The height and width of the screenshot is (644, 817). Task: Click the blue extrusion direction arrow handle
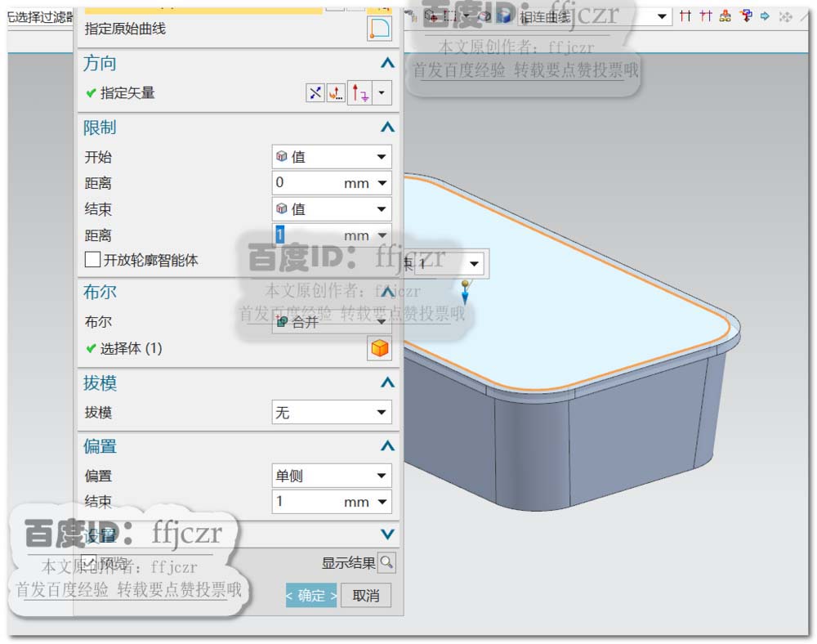click(x=465, y=294)
